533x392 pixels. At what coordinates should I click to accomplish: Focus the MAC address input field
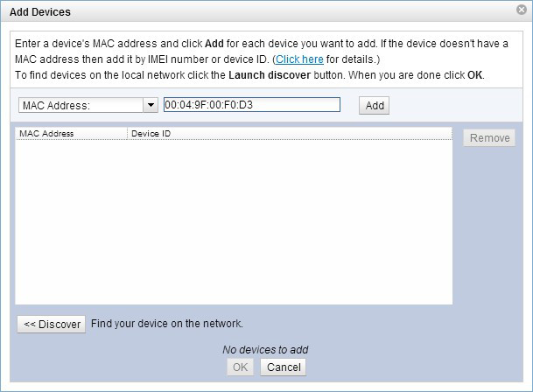tap(251, 105)
